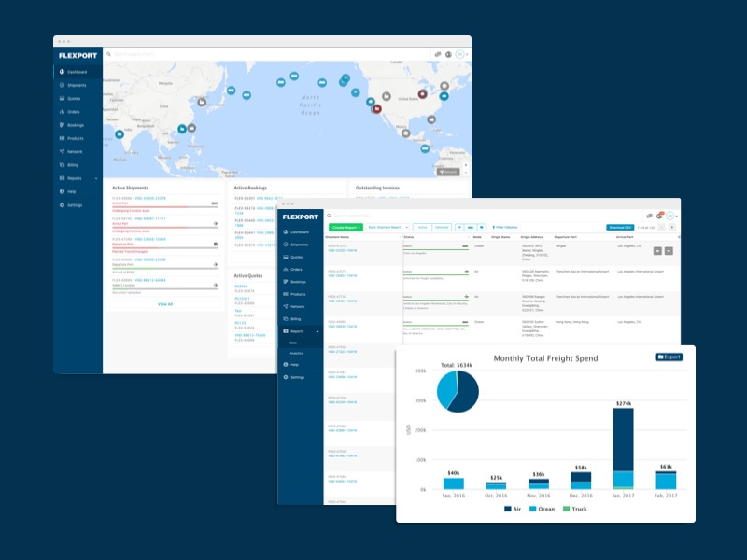The height and width of the screenshot is (560, 747).
Task: Go to the next page of report results
Action: [x=671, y=228]
